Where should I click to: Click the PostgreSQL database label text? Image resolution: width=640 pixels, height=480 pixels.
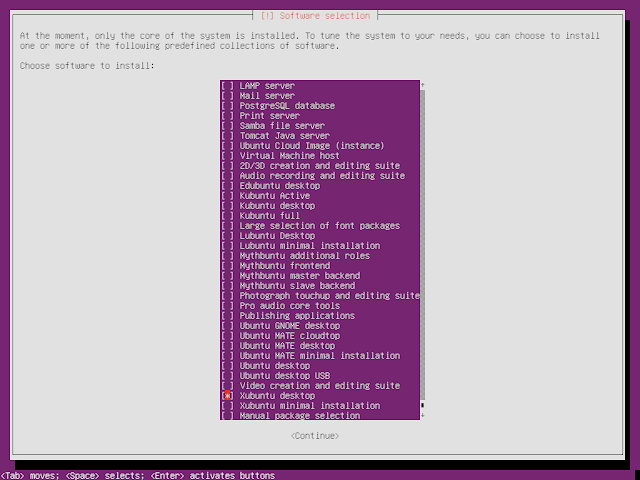287,106
